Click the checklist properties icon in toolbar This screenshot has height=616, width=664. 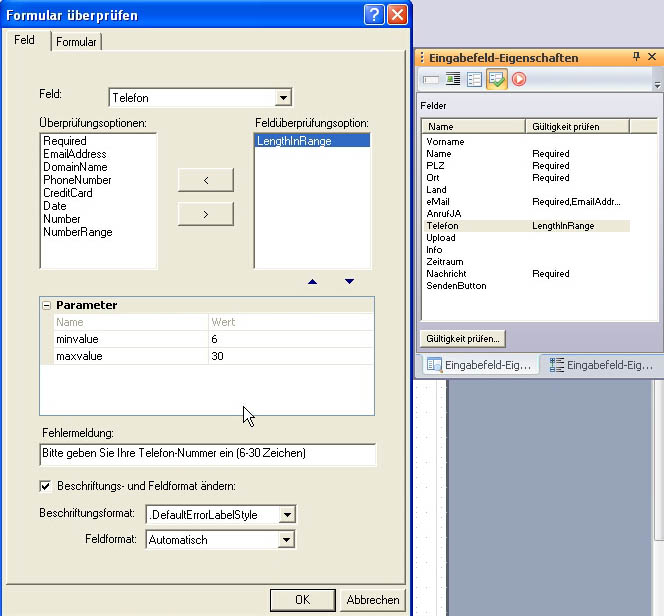[x=474, y=79]
